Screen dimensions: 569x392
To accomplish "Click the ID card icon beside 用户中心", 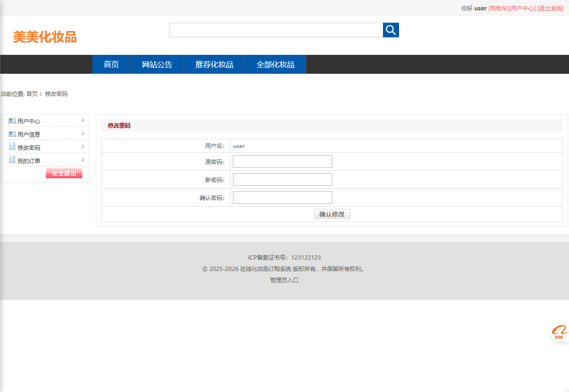I will 11,121.
